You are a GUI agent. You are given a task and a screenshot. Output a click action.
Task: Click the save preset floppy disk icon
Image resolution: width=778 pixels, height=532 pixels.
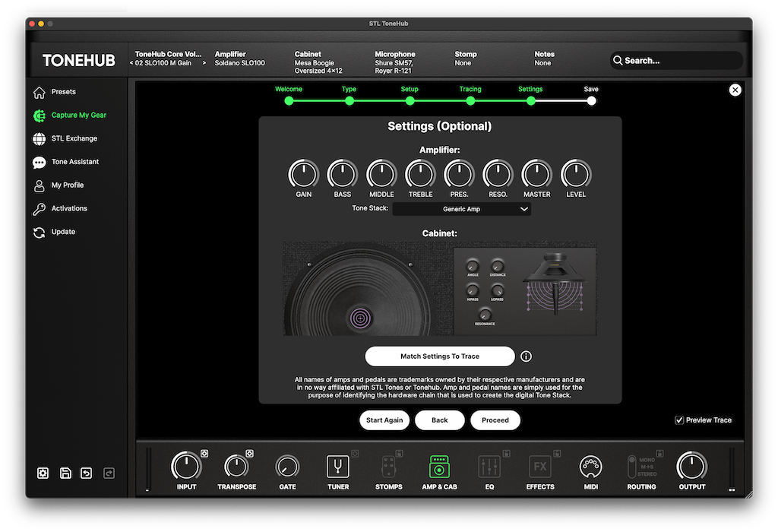click(65, 473)
